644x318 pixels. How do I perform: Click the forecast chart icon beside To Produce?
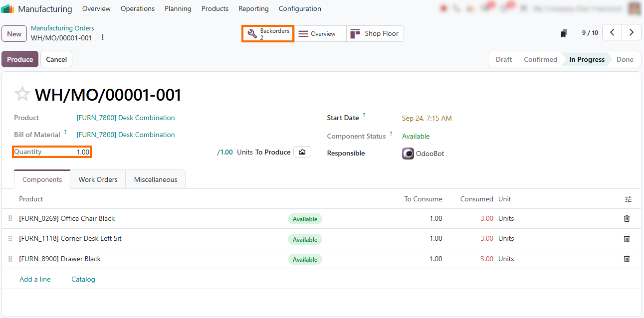click(302, 152)
